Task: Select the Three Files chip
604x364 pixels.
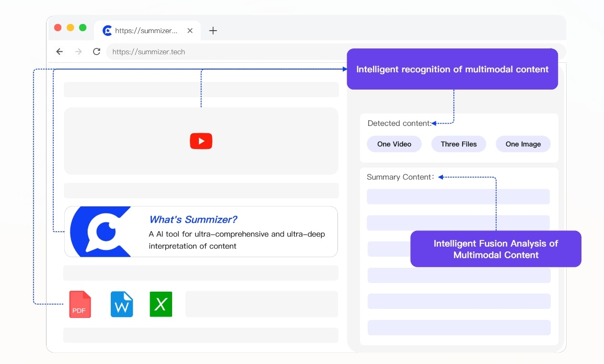Action: click(459, 144)
